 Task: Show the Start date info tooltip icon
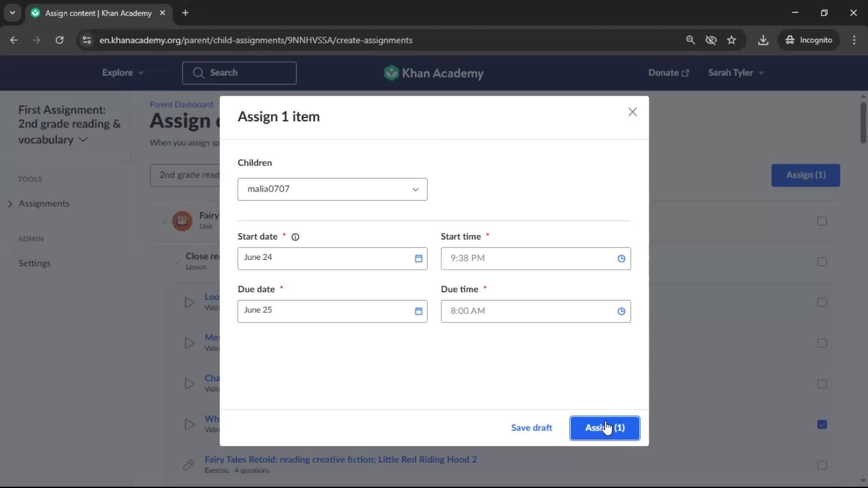tap(295, 237)
